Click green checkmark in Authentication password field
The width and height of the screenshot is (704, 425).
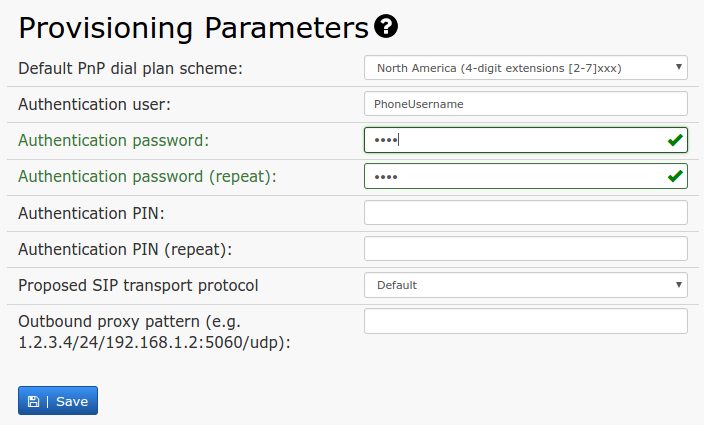tap(675, 140)
